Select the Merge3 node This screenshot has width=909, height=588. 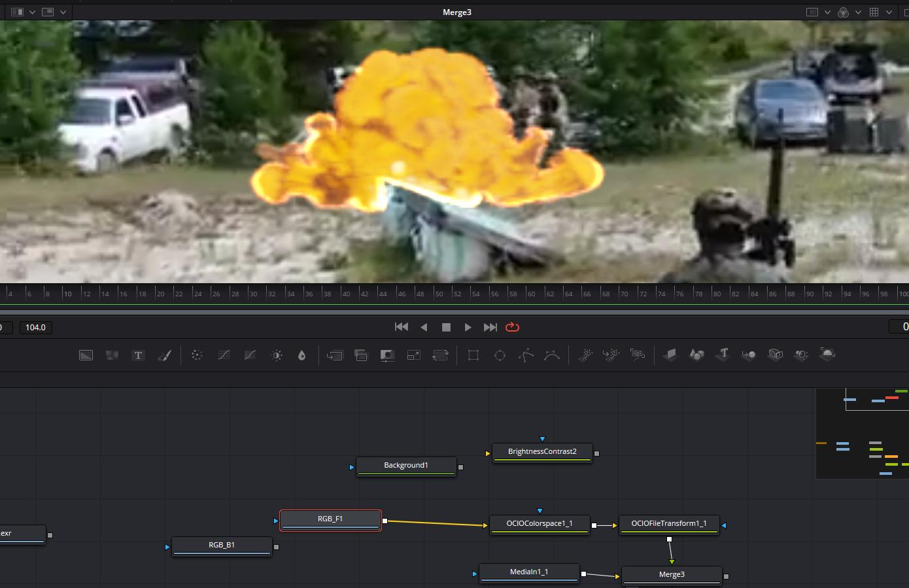[672, 576]
